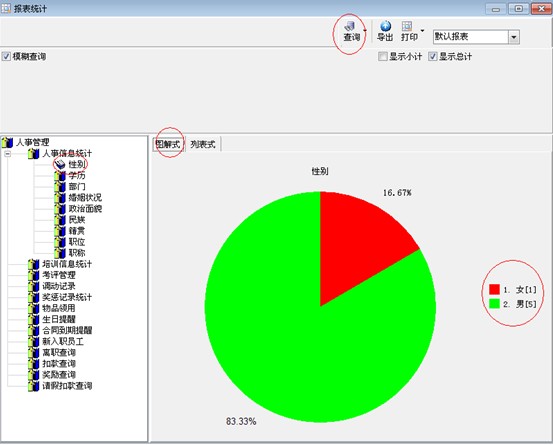
Task: Open the 默认报表 dropdown arrow
Action: (x=514, y=37)
